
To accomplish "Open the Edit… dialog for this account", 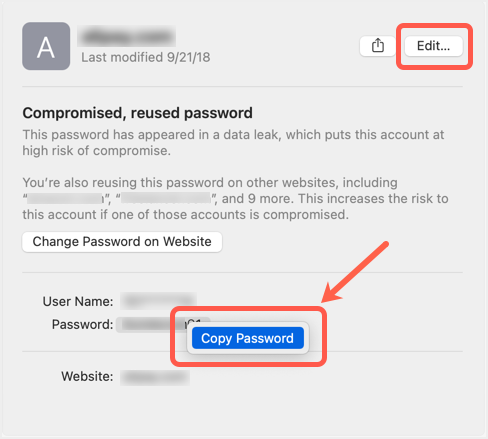I will (433, 46).
